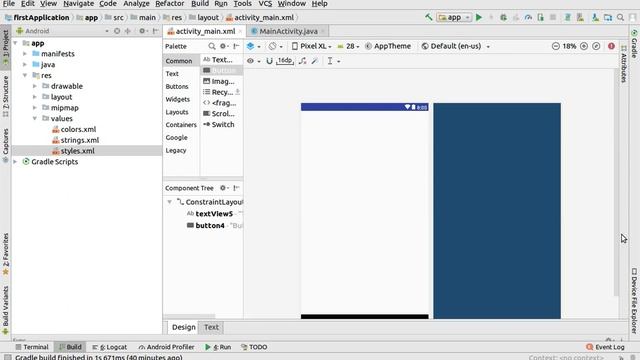
Task: Click Clear All Constraints icon
Action: pyautogui.click(x=302, y=61)
